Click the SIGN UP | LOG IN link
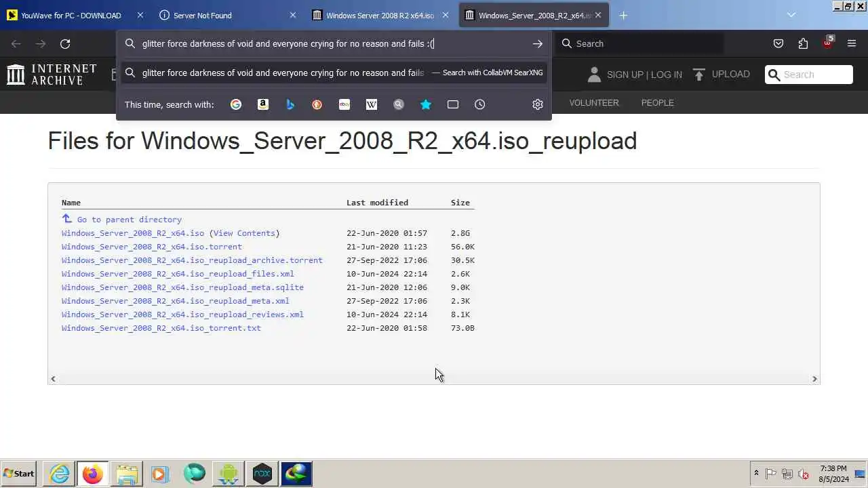Screen dimensions: 868x488 click(644, 75)
